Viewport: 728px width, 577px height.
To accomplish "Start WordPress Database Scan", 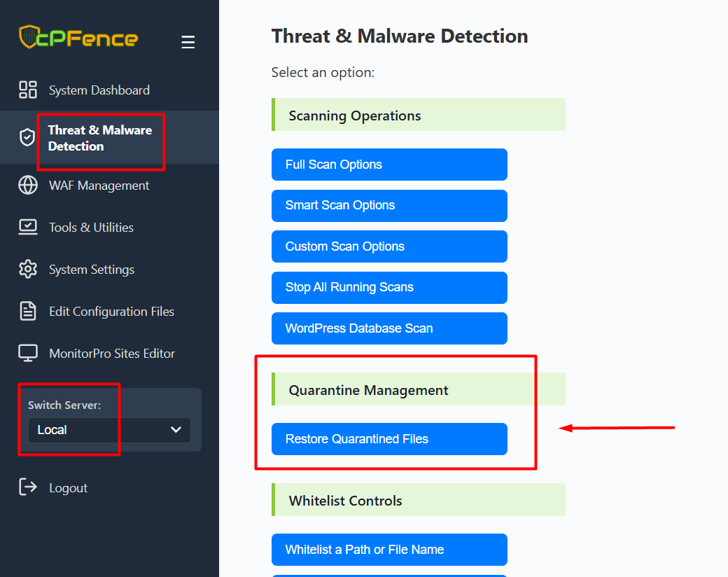I will point(389,328).
